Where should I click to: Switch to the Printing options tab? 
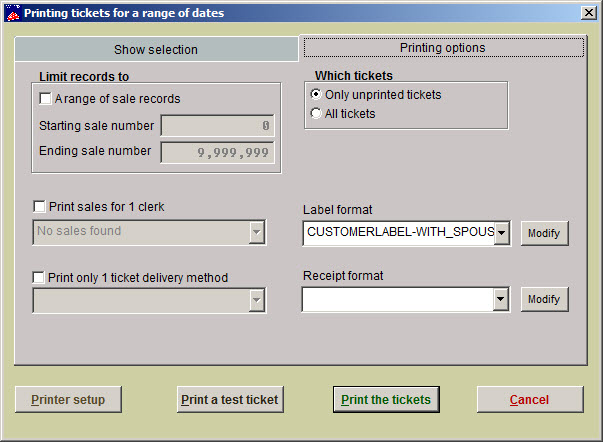[x=443, y=48]
